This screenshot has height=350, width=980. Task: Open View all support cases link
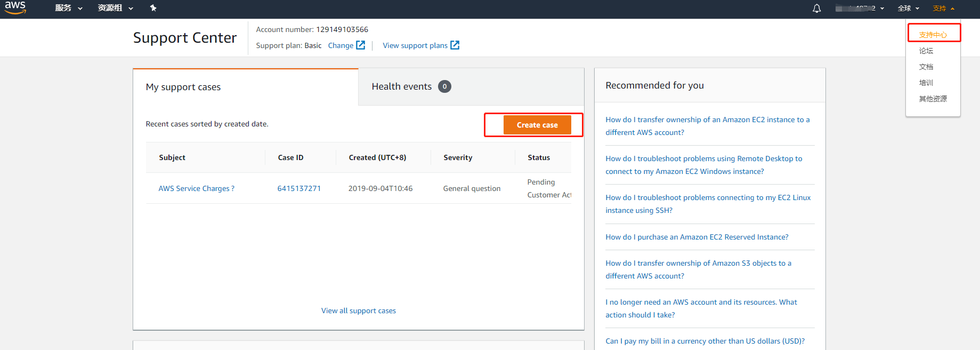359,311
